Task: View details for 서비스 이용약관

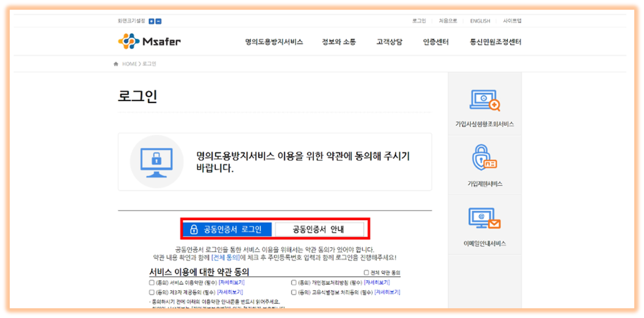Action: pos(231,282)
